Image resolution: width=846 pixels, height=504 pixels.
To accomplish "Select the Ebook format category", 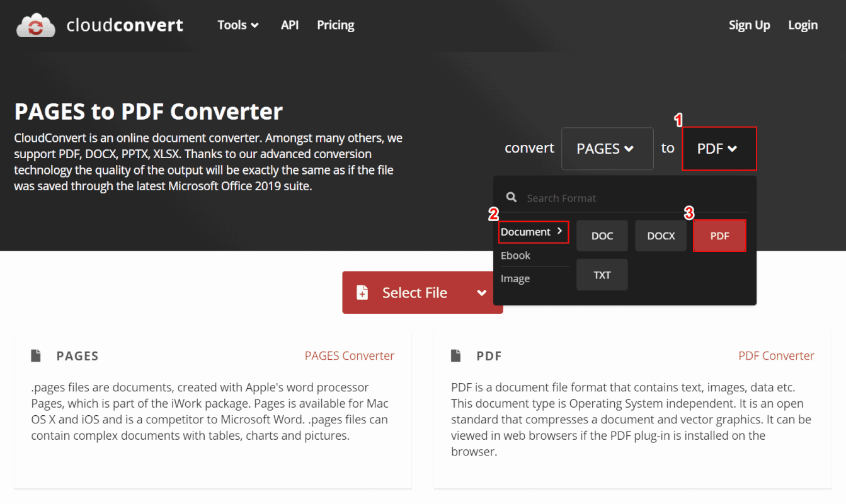I will click(515, 255).
